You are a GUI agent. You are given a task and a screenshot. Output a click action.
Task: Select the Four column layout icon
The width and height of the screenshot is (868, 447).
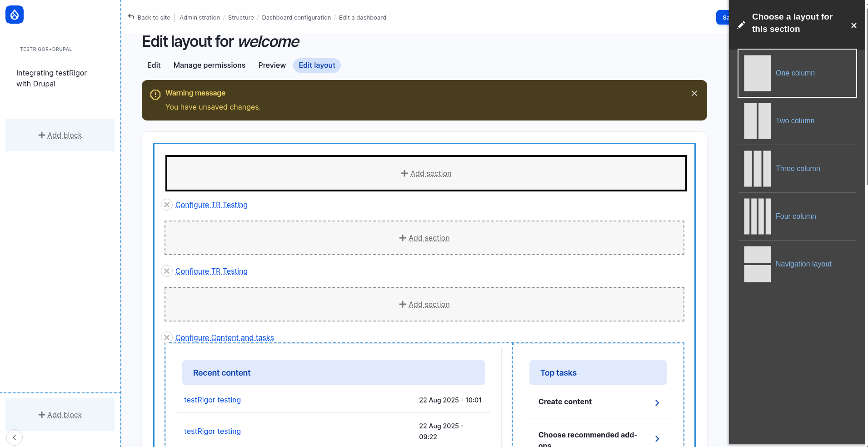point(757,216)
